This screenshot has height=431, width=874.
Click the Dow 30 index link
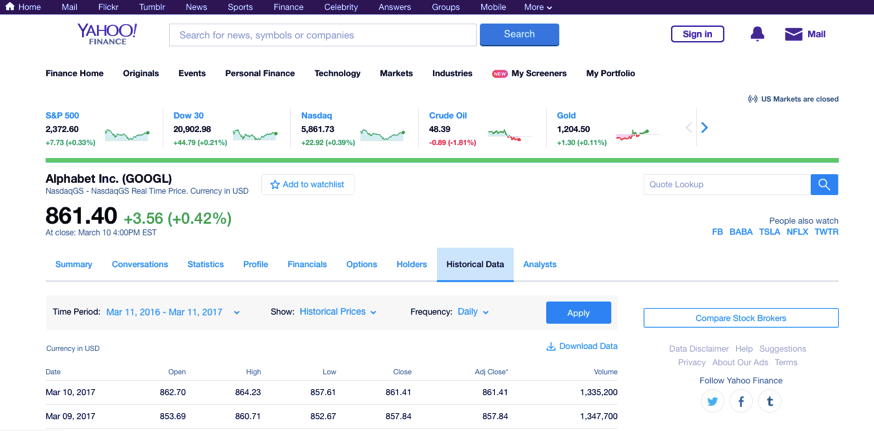[x=188, y=115]
